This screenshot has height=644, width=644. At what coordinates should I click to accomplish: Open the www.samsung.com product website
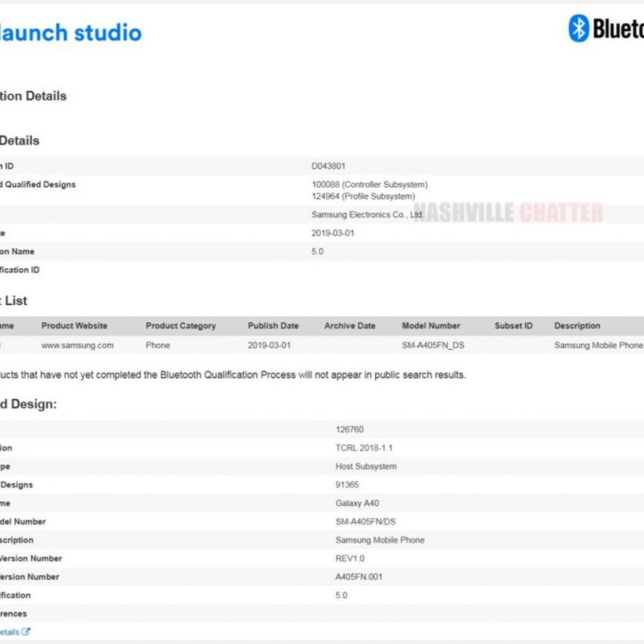(77, 345)
